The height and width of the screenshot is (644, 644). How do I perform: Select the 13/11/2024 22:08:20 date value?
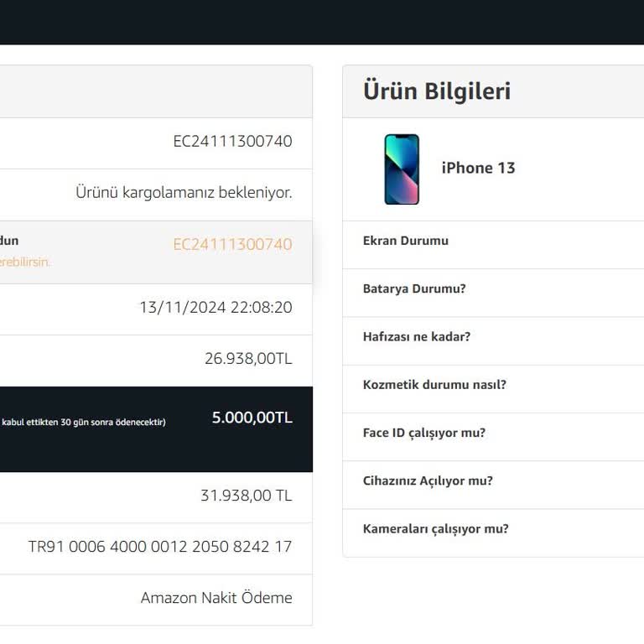[216, 307]
